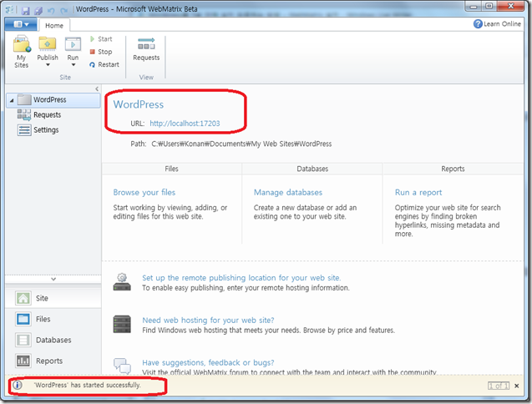Dismiss the notification with the X
The image size is (532, 404).
(x=517, y=386)
